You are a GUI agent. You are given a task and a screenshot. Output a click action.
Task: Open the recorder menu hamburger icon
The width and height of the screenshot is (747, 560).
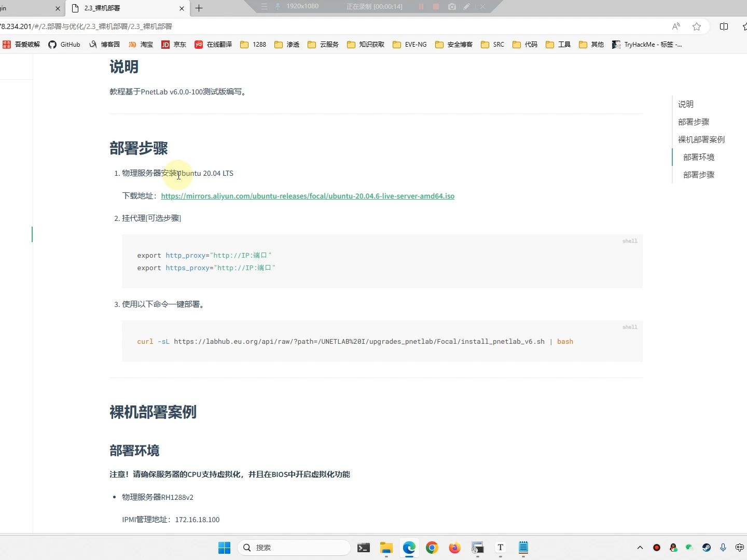point(264,7)
